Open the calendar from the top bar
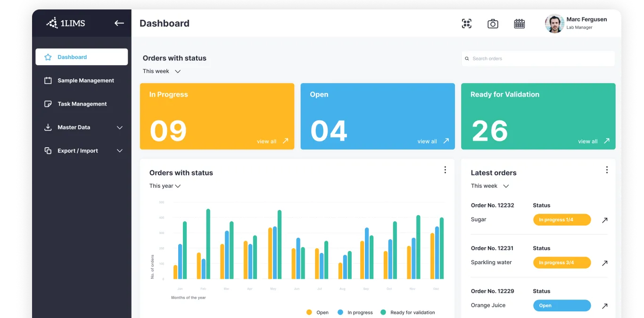 click(x=519, y=23)
